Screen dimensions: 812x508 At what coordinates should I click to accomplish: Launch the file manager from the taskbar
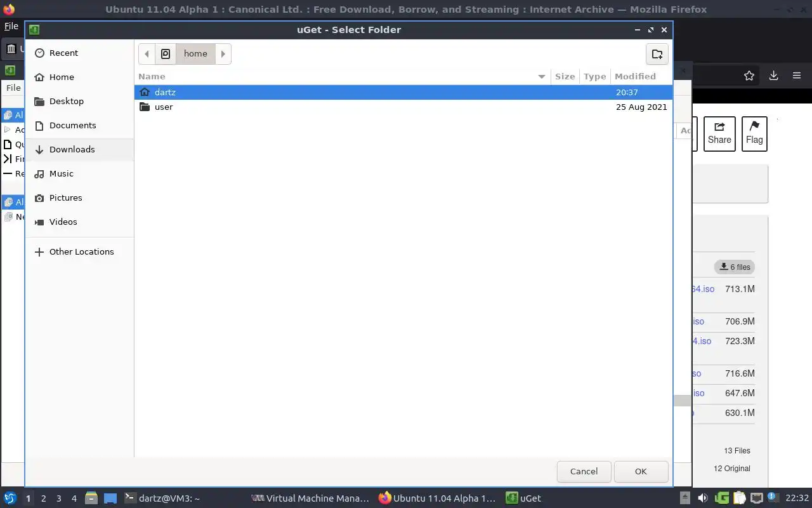point(91,498)
